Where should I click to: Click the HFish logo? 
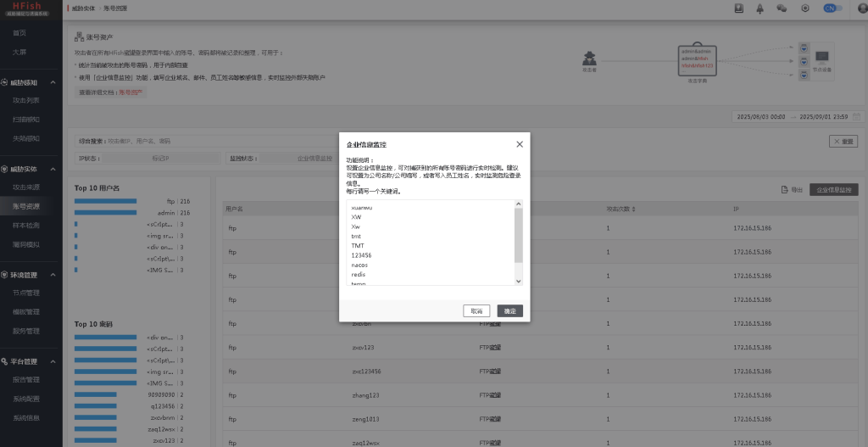pos(31,8)
